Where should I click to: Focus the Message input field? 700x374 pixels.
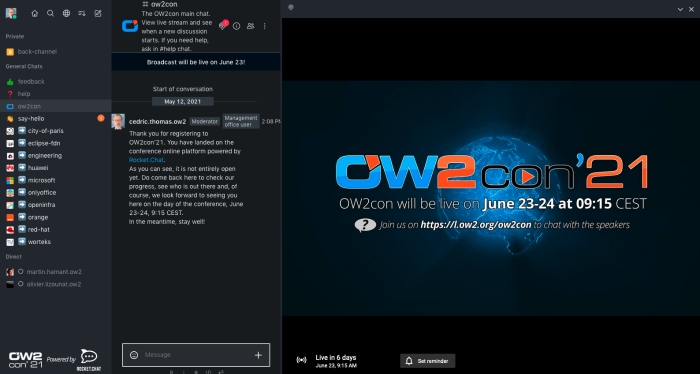pyautogui.click(x=196, y=355)
